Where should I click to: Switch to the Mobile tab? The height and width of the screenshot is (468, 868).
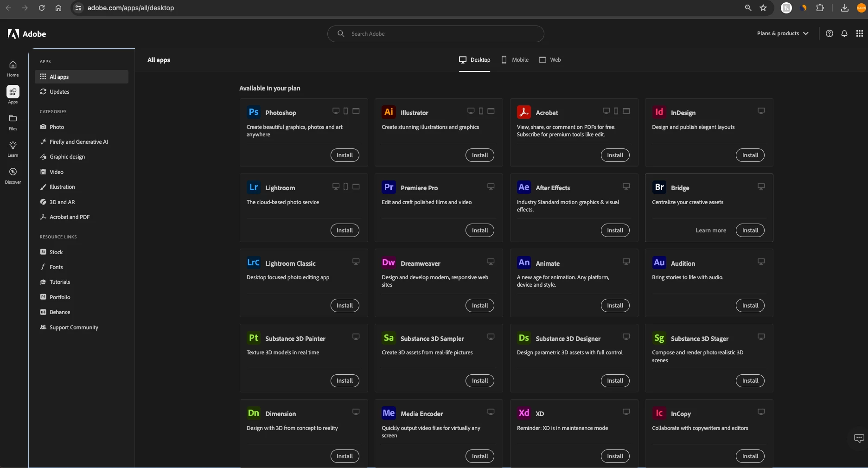click(515, 60)
